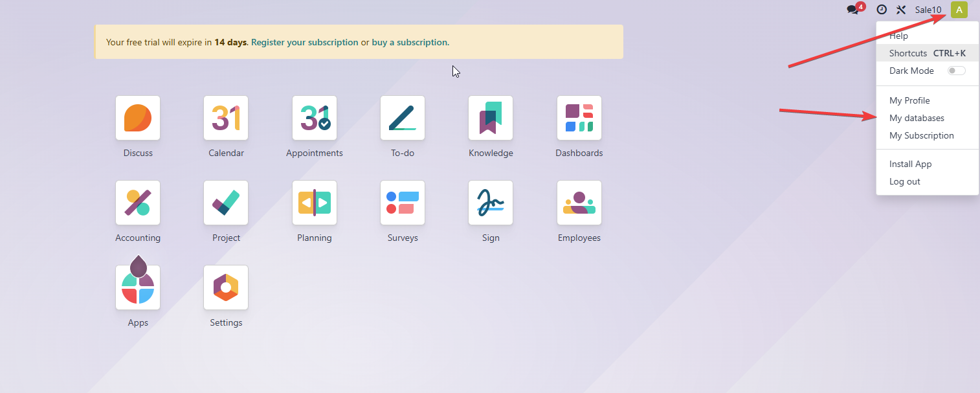Select Log out from the menu
980x393 pixels.
pos(928,181)
